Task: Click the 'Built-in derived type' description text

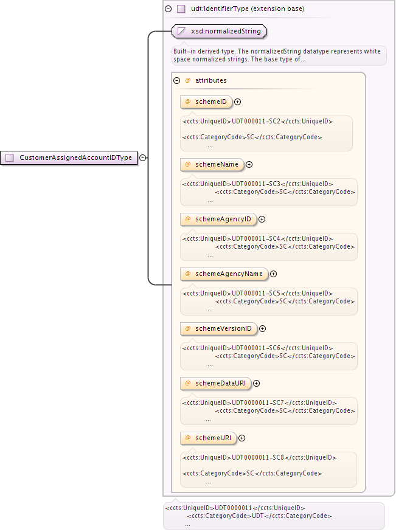Action: 277,55
